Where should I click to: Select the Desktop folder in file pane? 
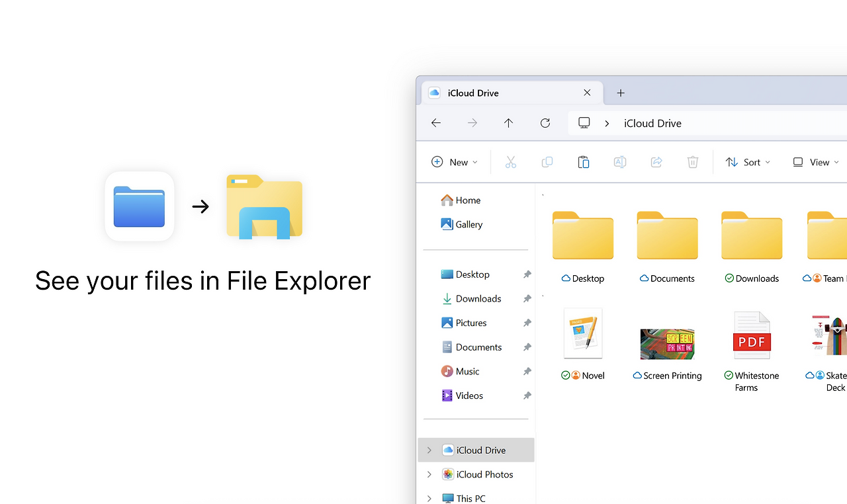[583, 235]
